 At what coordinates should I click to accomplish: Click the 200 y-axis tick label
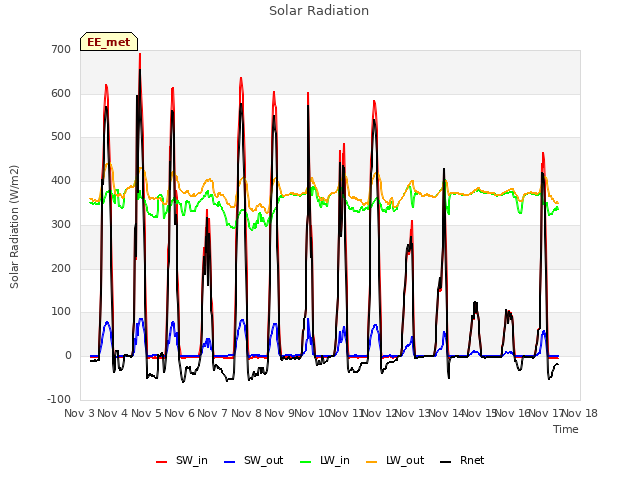click(61, 269)
